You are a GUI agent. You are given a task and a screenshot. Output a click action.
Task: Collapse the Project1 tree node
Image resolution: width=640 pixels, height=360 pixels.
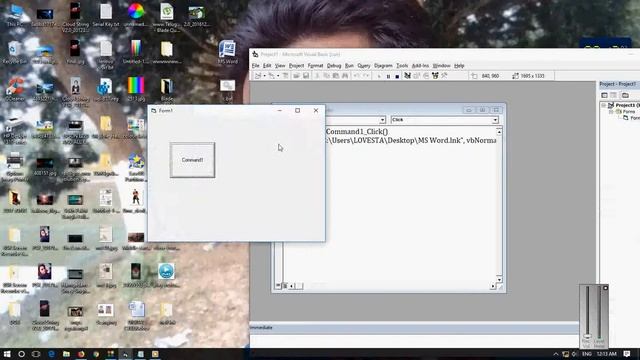pos(604,105)
